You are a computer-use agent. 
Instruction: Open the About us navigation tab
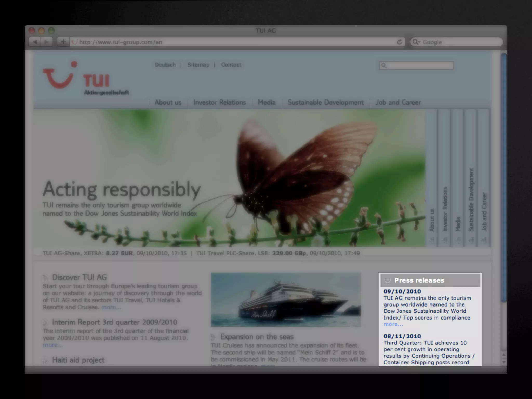pyautogui.click(x=168, y=102)
